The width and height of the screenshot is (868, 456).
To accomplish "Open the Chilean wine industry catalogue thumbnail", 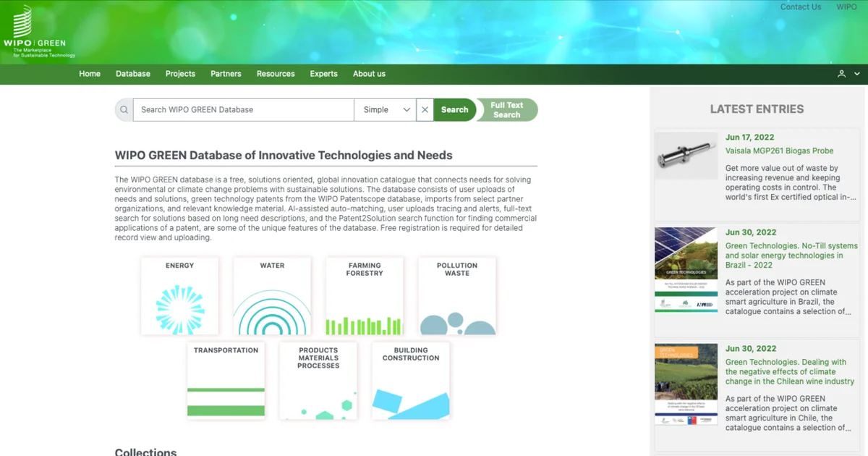I will tap(686, 385).
